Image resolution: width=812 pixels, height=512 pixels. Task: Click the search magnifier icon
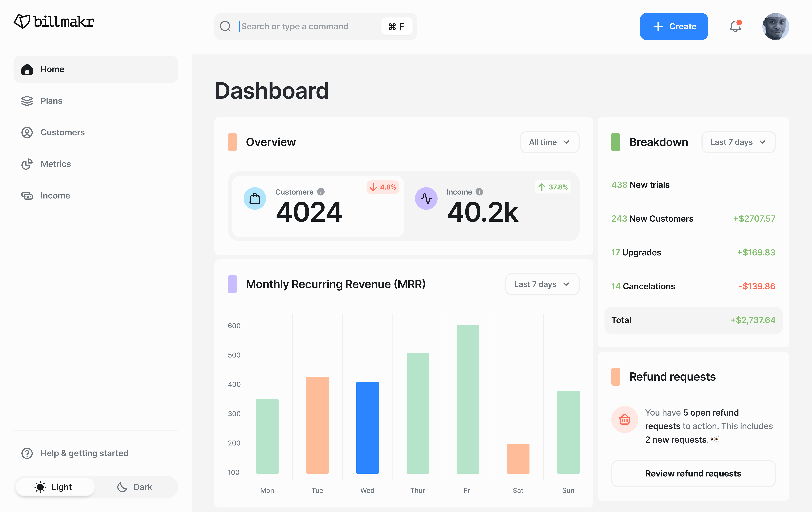click(x=225, y=26)
